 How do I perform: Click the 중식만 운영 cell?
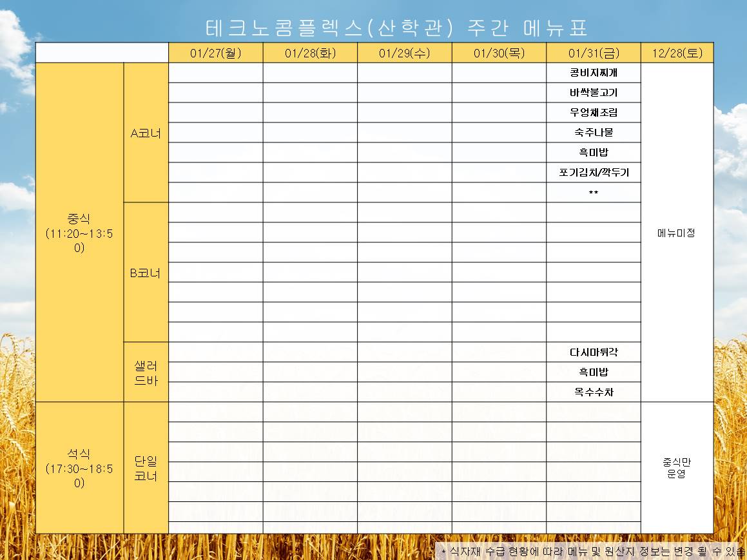(x=677, y=468)
